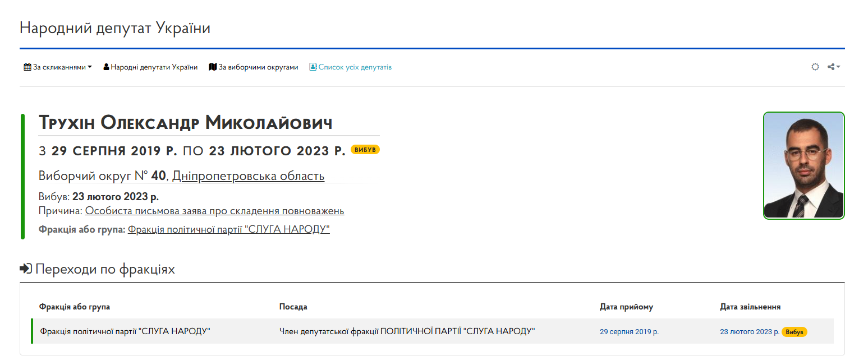The height and width of the screenshot is (356, 868).
Task: Click the yellow ВИБУВ badge by the dates
Action: [x=365, y=150]
